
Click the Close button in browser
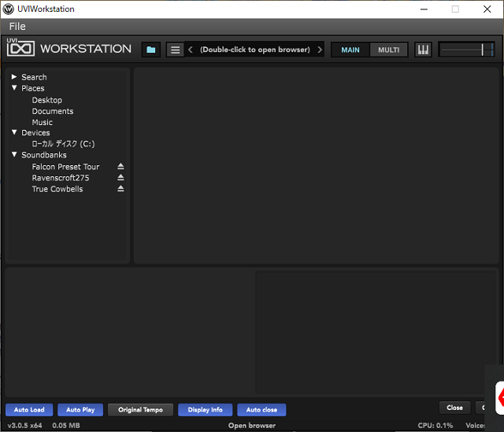455,408
